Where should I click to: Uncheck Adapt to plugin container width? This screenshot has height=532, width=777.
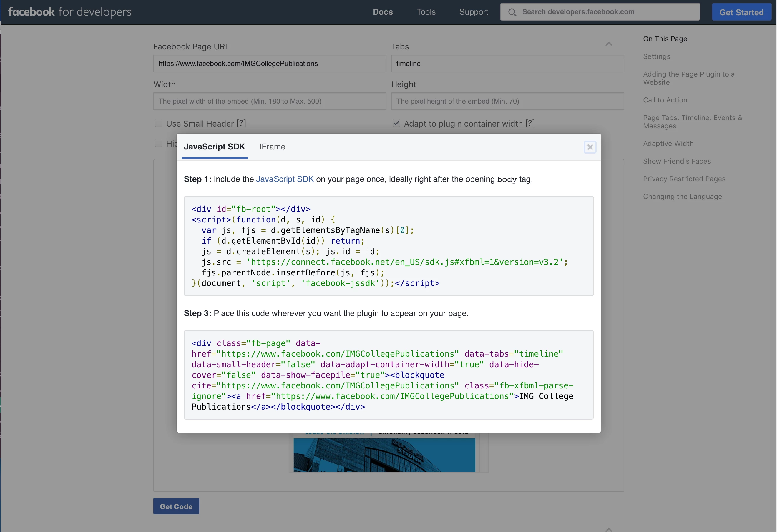(x=396, y=123)
